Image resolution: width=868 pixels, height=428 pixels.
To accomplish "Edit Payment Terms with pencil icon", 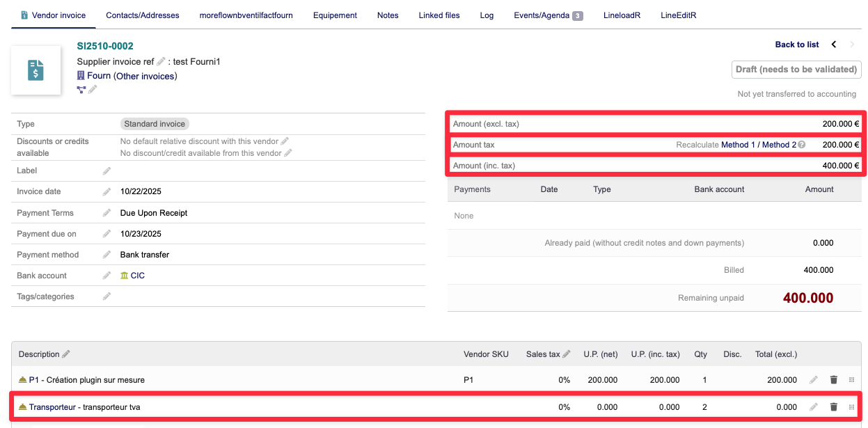I will pos(106,213).
